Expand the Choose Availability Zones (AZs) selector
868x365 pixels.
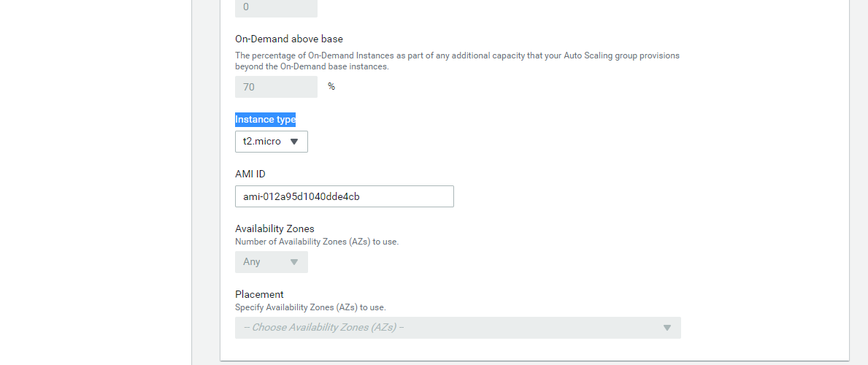(458, 328)
